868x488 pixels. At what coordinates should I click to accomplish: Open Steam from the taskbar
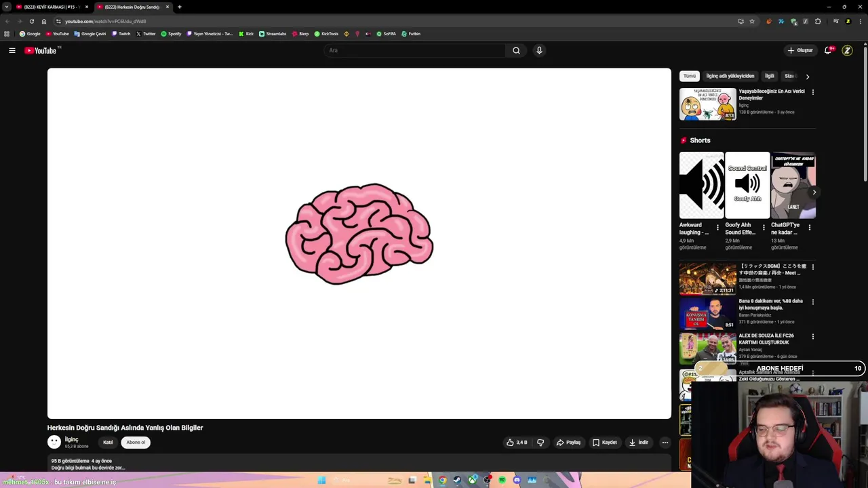tap(456, 480)
